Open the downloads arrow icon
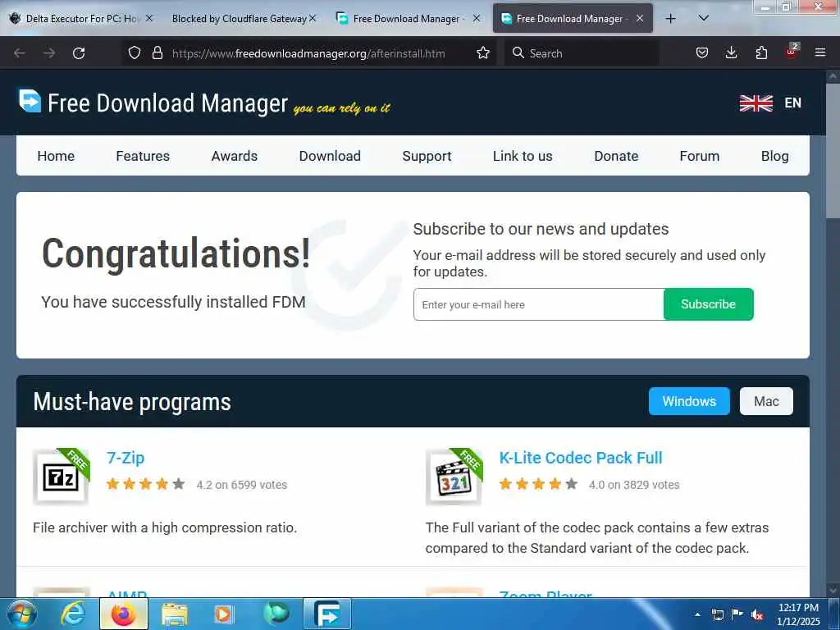Image resolution: width=840 pixels, height=630 pixels. 731,52
